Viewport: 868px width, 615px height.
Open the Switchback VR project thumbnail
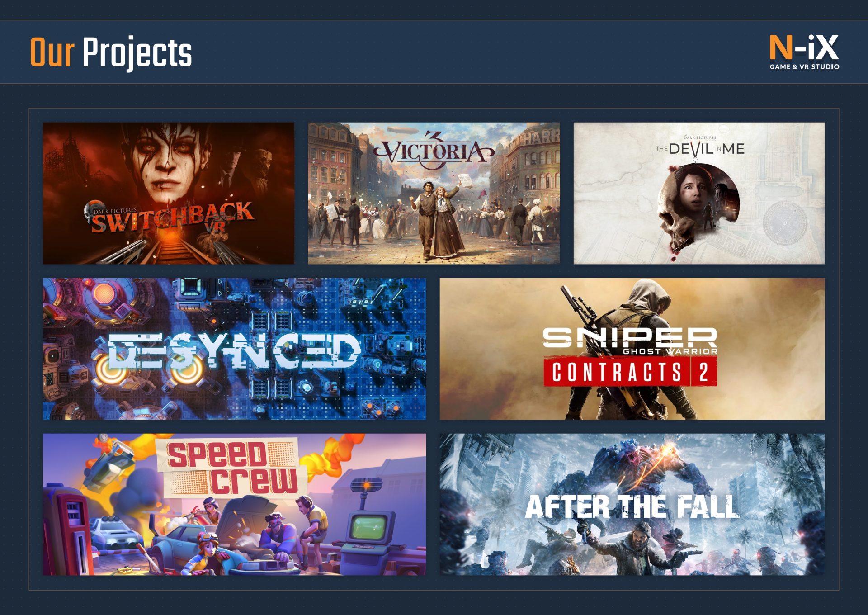pos(169,193)
